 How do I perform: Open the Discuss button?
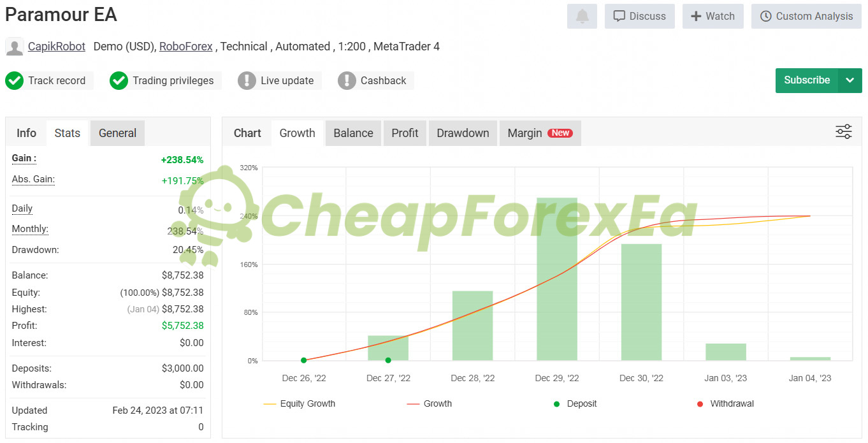point(640,17)
